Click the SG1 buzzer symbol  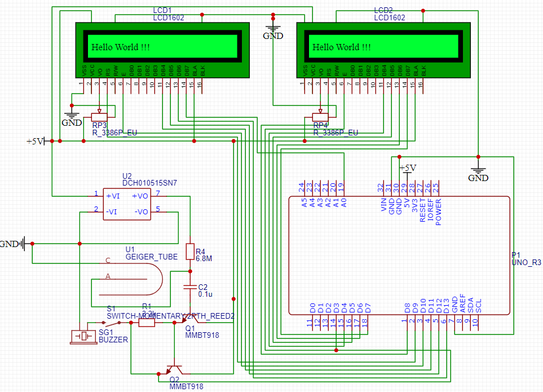pyautogui.click(x=84, y=336)
